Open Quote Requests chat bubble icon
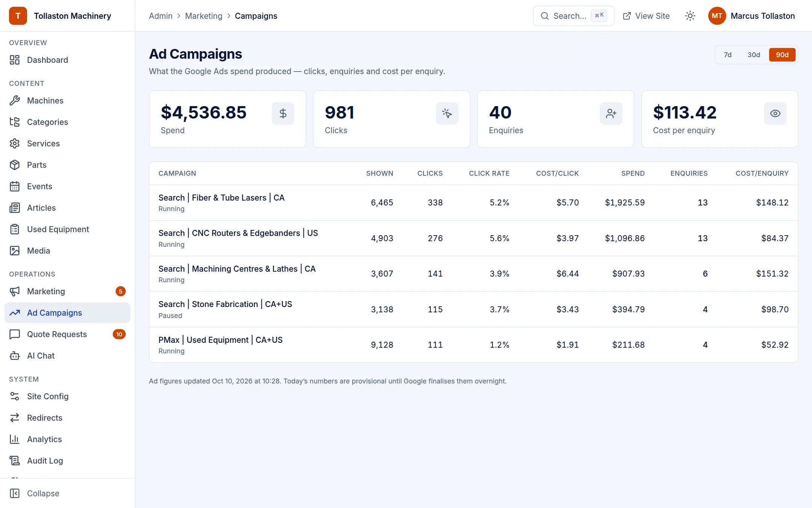Viewport: 812px width, 508px height. tap(15, 334)
